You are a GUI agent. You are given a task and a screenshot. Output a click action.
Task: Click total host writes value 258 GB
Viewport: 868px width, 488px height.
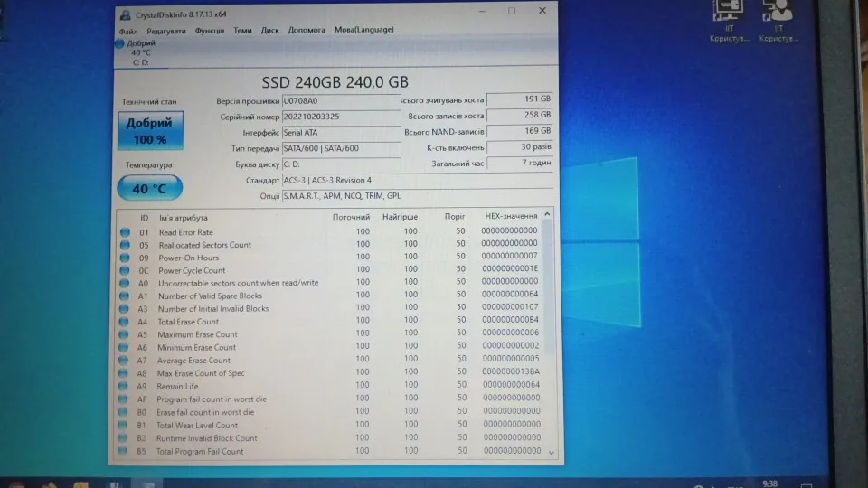click(519, 115)
